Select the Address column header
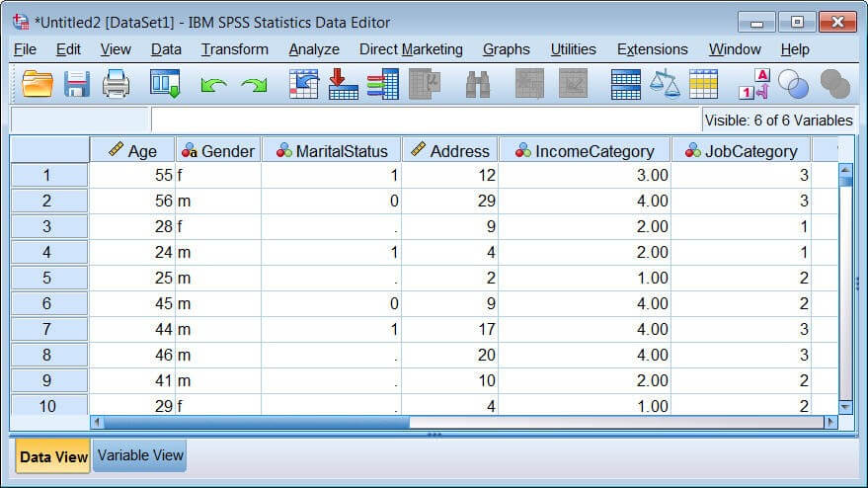Screen dimensions: 868x488 (x=450, y=151)
